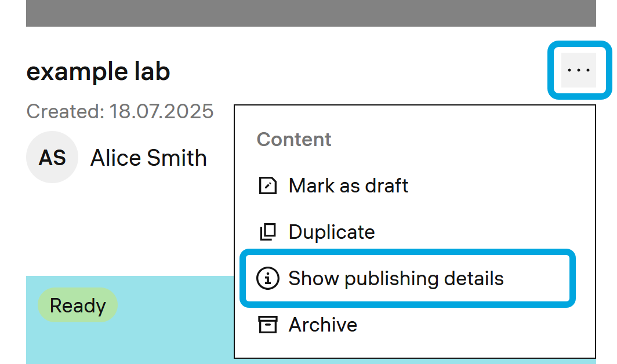
Task: Click the "Content" menu section header
Action: coord(294,139)
